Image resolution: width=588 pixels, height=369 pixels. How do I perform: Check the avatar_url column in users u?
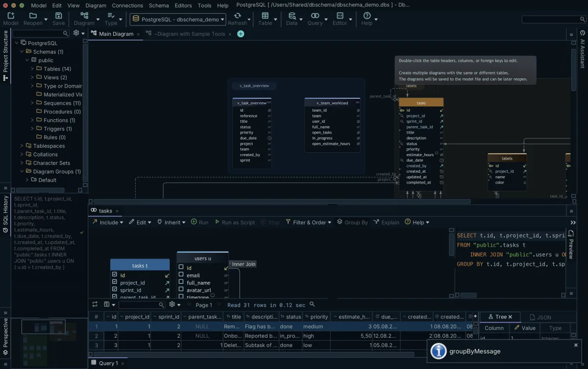pos(181,290)
